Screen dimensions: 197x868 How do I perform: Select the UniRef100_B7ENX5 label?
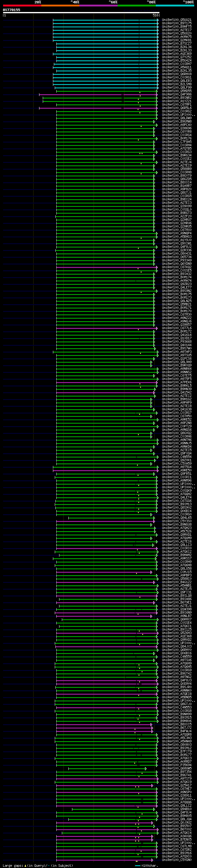point(177,839)
